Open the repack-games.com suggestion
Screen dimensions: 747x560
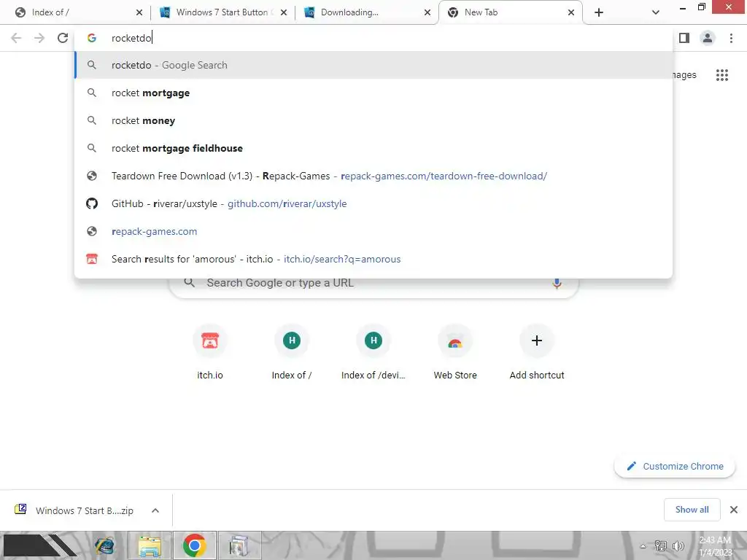coord(373,231)
